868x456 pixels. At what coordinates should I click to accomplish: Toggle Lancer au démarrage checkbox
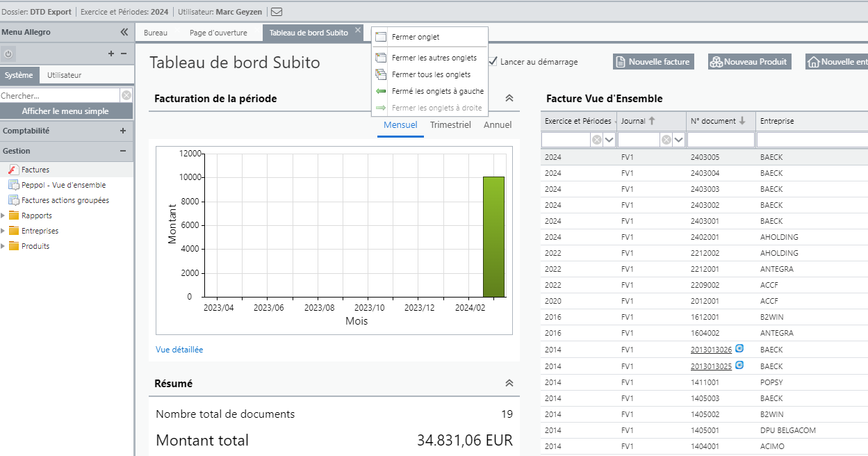tap(493, 61)
